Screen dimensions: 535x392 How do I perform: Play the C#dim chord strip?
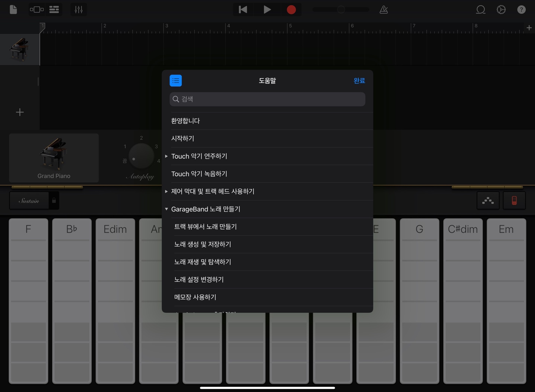click(463, 301)
